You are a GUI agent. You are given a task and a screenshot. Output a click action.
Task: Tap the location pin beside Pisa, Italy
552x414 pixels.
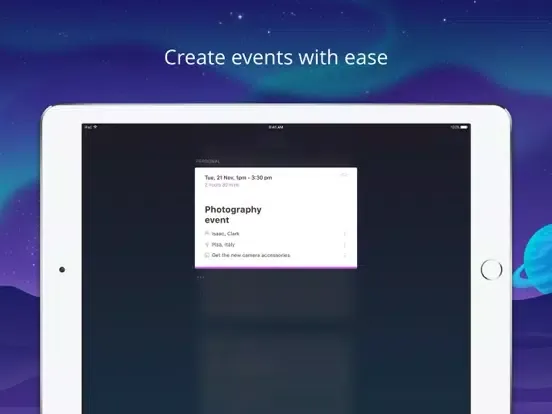[x=207, y=244]
